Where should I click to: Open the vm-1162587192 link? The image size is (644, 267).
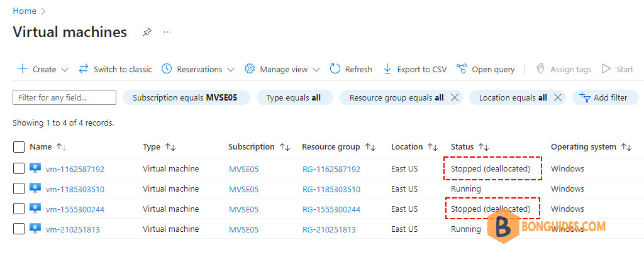75,170
